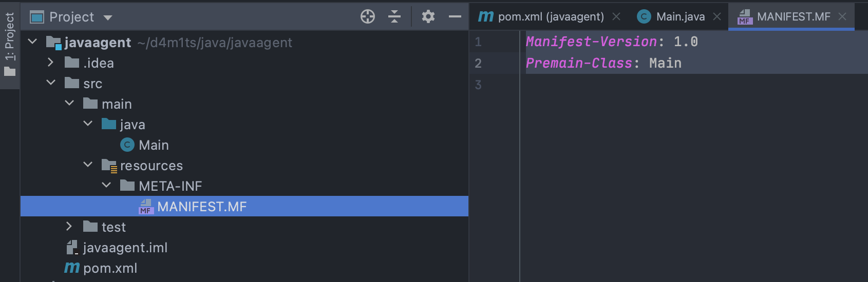Select MANIFEST.MF in the project tree

[201, 207]
